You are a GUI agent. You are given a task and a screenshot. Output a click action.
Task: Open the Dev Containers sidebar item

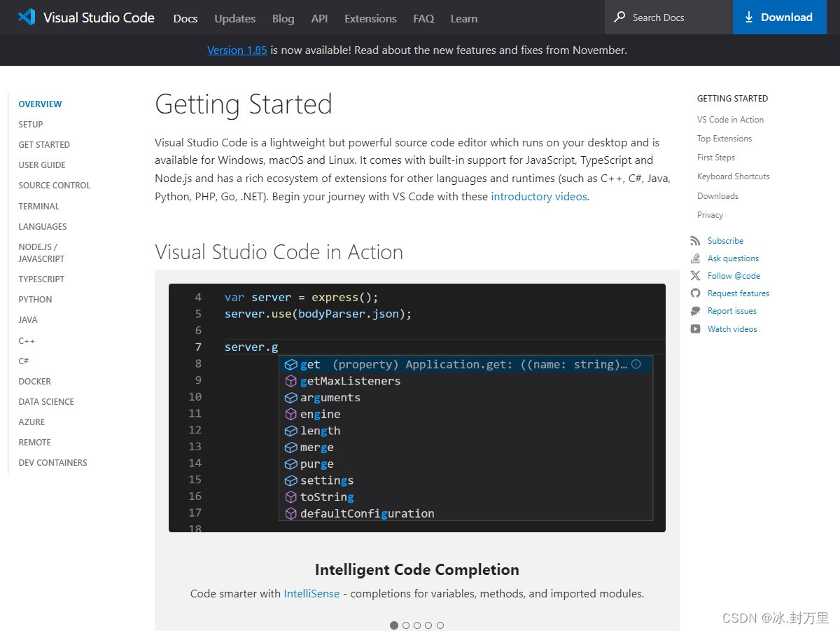click(52, 462)
